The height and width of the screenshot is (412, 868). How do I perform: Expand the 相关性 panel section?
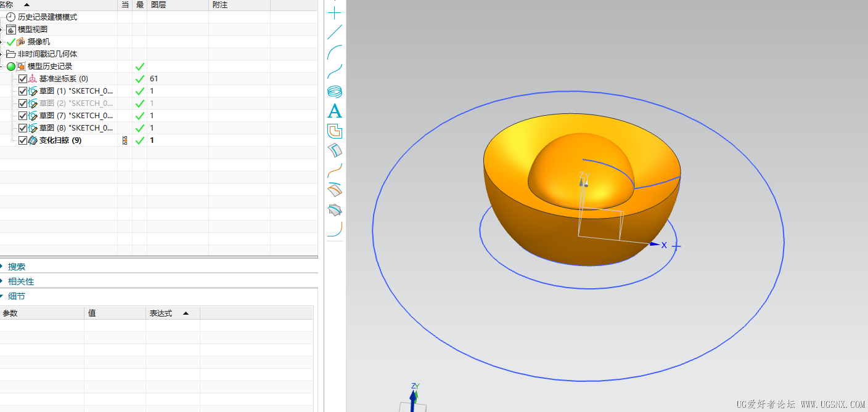point(21,281)
